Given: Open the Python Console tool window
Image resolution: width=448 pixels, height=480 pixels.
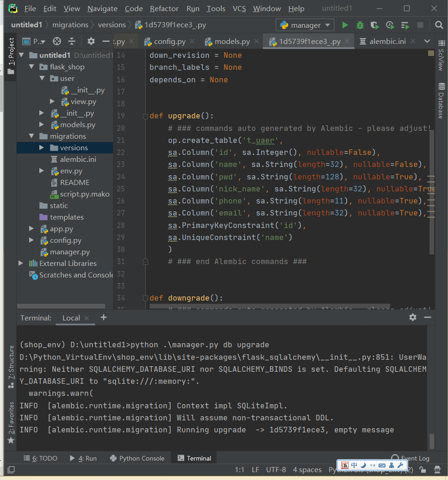Looking at the screenshot, I should point(137,458).
